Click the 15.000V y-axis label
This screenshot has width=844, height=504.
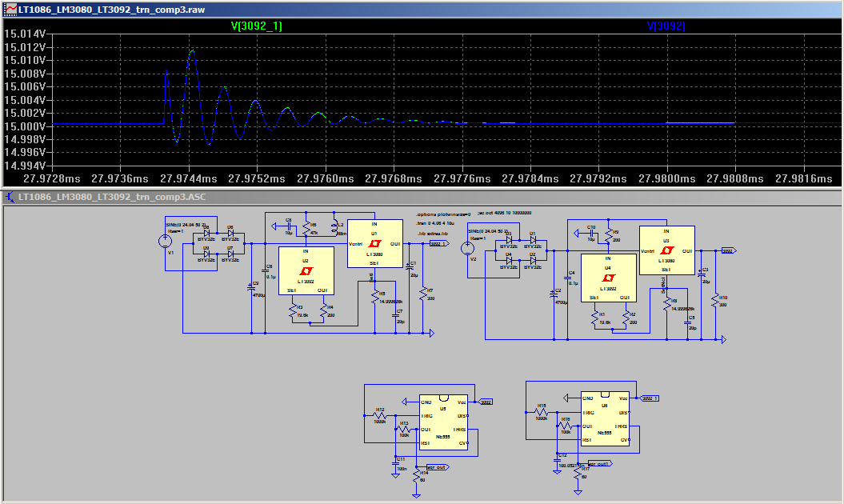point(25,126)
